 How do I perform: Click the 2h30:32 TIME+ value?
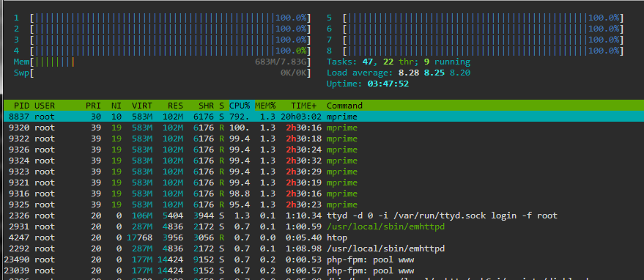(x=303, y=161)
